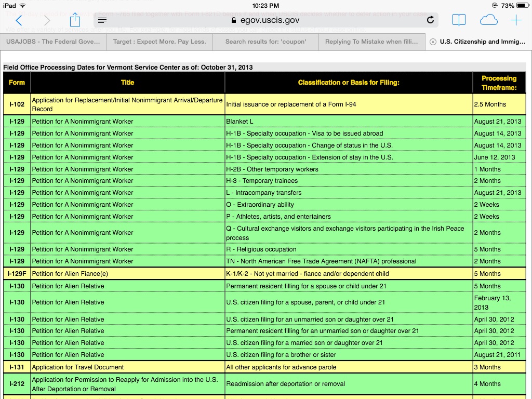This screenshot has width=532, height=399.
Task: Click the I-102 form cell
Action: (17, 104)
